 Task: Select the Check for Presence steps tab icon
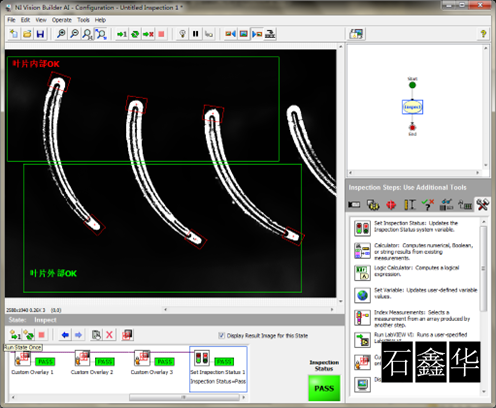pos(428,204)
